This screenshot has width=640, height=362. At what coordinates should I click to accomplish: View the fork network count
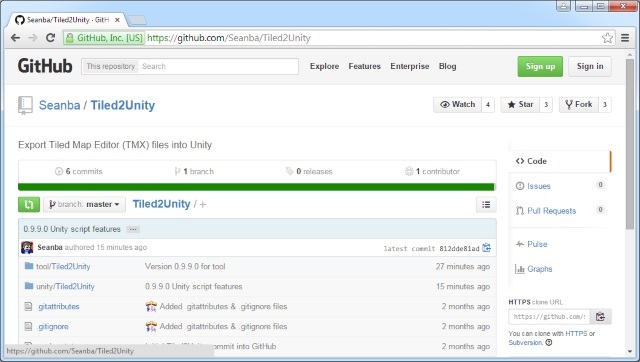pos(605,105)
